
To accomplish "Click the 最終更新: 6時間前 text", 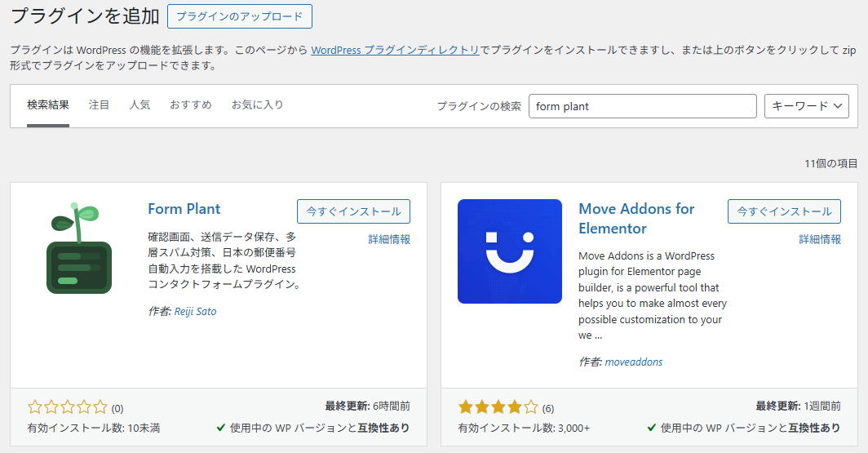I will point(368,406).
